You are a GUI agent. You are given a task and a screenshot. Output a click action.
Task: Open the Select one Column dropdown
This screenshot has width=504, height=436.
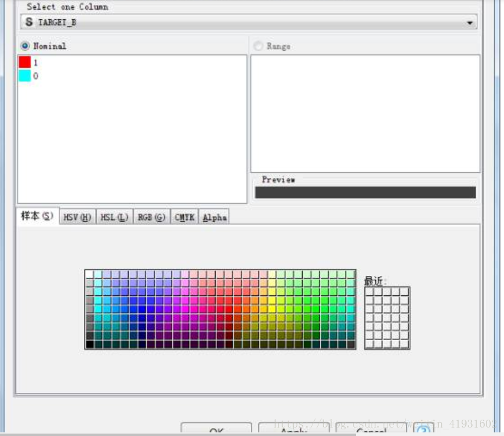pos(248,22)
